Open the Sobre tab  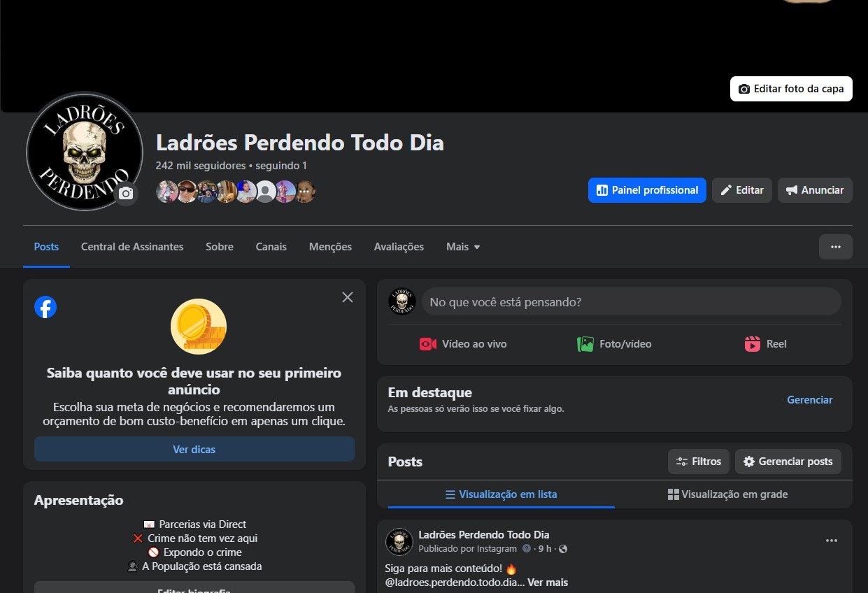[220, 247]
